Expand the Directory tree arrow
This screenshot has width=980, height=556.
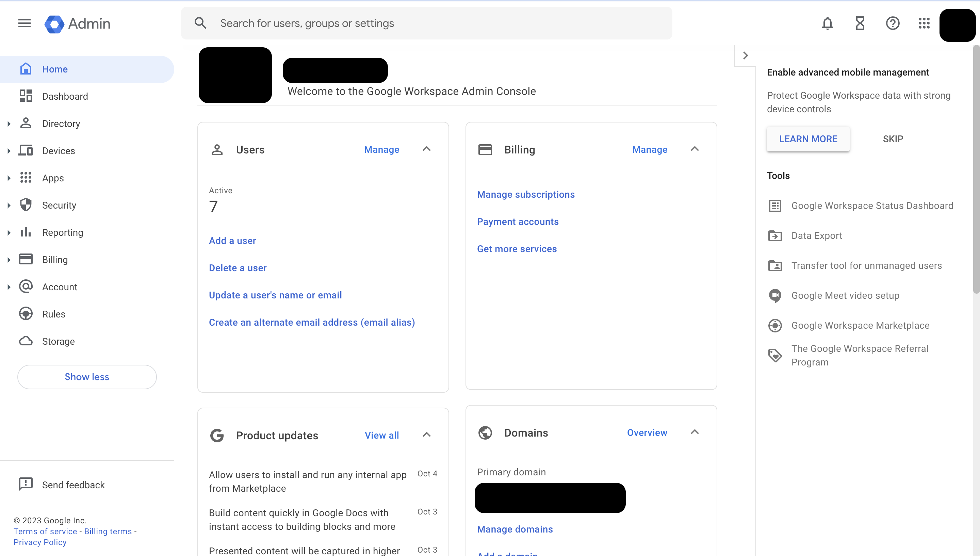(9, 123)
